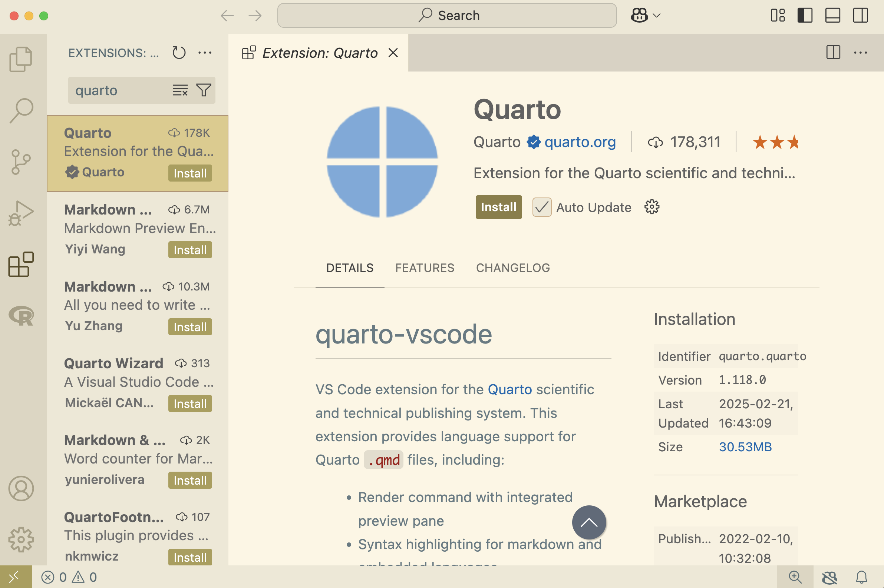
Task: Toggle the primary side bar
Action: (x=805, y=15)
